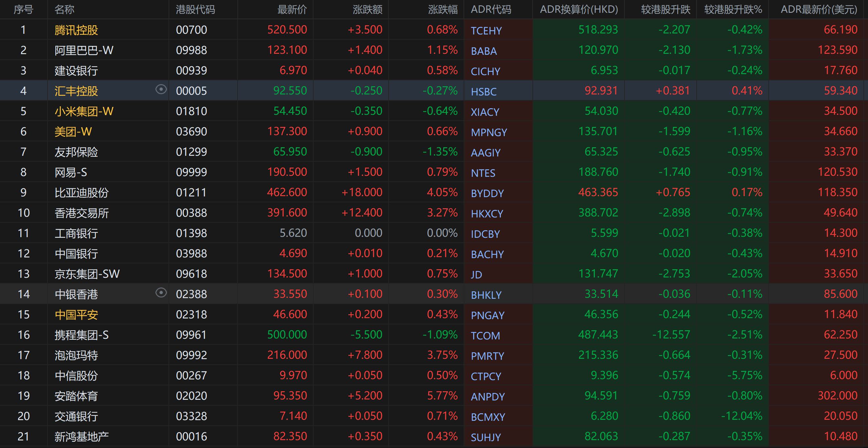868x448 pixels.
Task: Select the stock name 建设银行
Action: [x=76, y=71]
